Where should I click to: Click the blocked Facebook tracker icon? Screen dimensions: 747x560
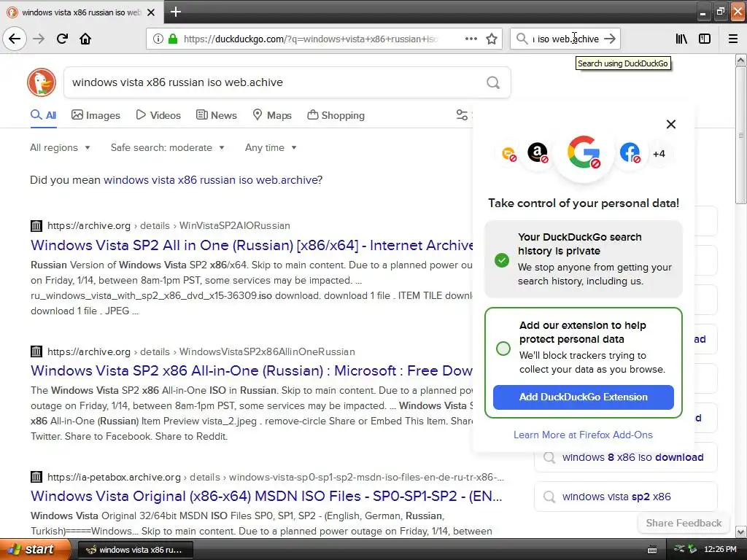(630, 153)
